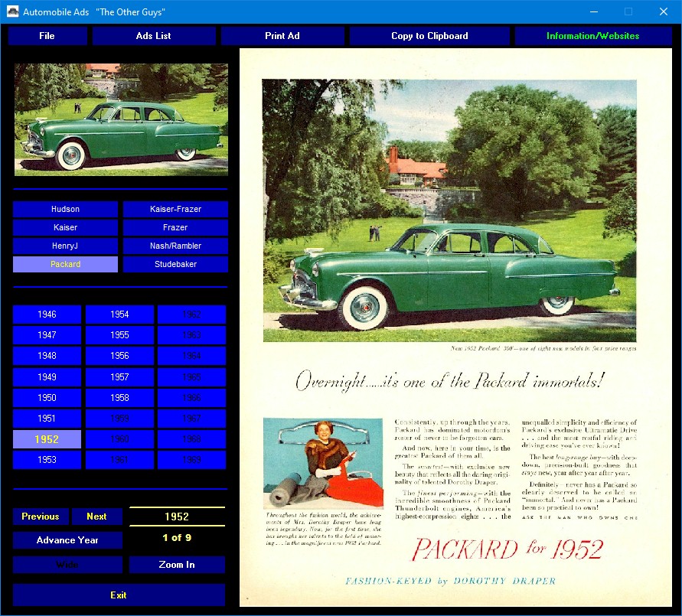Go to the Next ad
This screenshot has height=616, width=682.
tap(96, 517)
